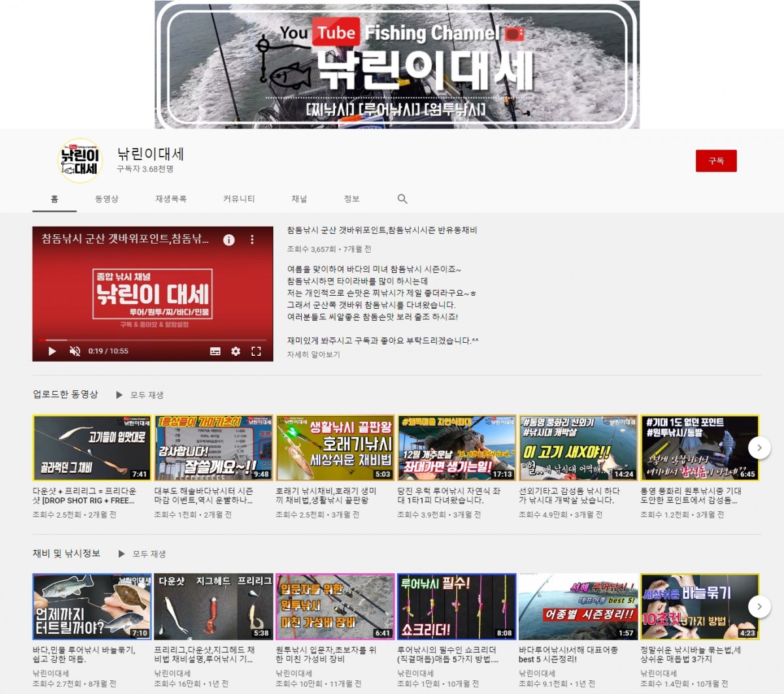This screenshot has width=784, height=694.
Task: Play the featured video
Action: tap(52, 351)
